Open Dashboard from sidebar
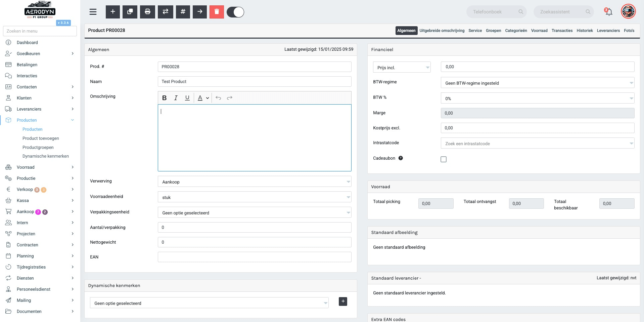The image size is (644, 322). tap(27, 42)
